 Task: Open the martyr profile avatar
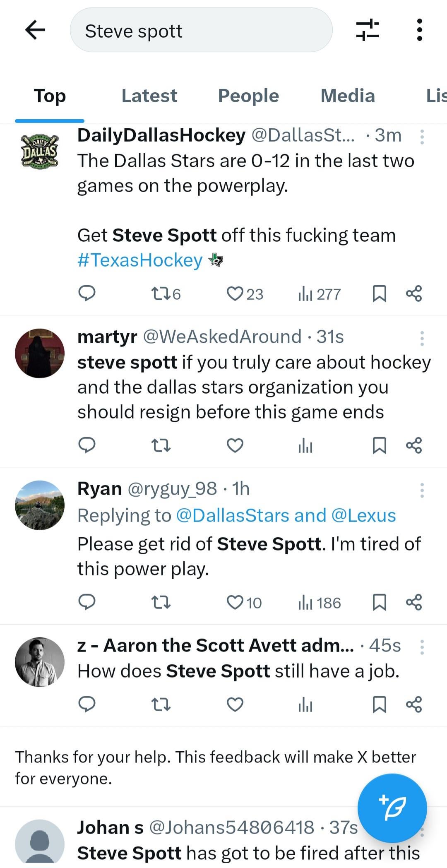40,353
